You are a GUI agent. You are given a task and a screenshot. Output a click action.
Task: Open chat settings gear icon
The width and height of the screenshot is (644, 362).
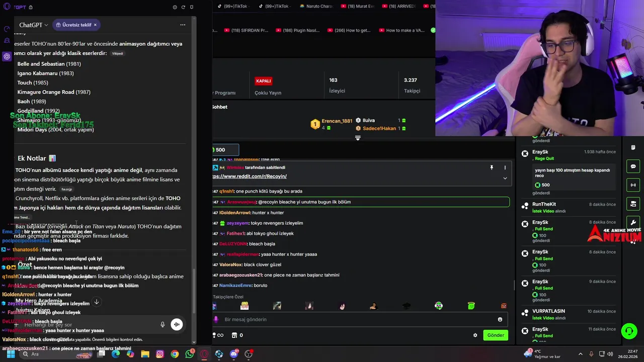475,335
